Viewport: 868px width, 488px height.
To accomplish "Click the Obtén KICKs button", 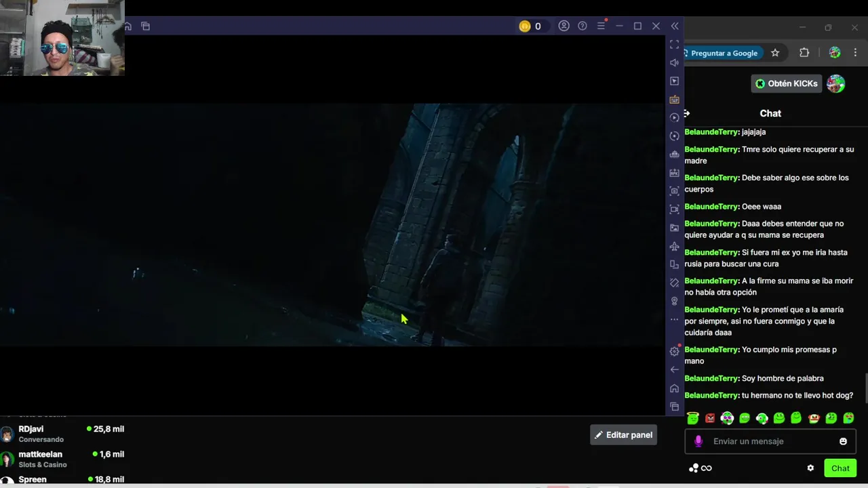I will (787, 83).
